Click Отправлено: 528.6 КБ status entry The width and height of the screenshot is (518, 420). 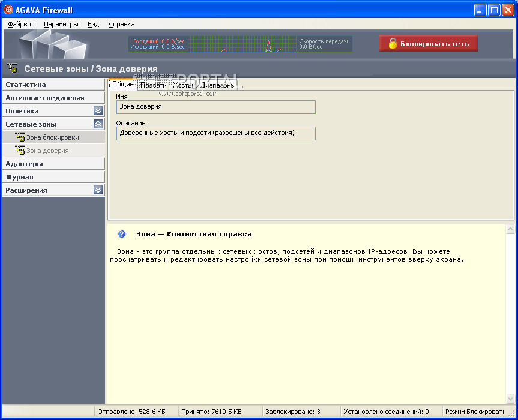pyautogui.click(x=131, y=412)
